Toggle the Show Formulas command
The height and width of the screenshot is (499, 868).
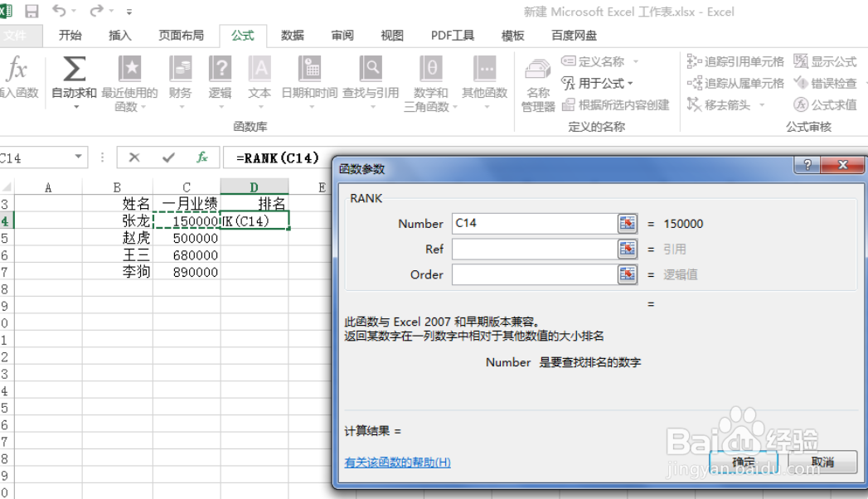[825, 61]
